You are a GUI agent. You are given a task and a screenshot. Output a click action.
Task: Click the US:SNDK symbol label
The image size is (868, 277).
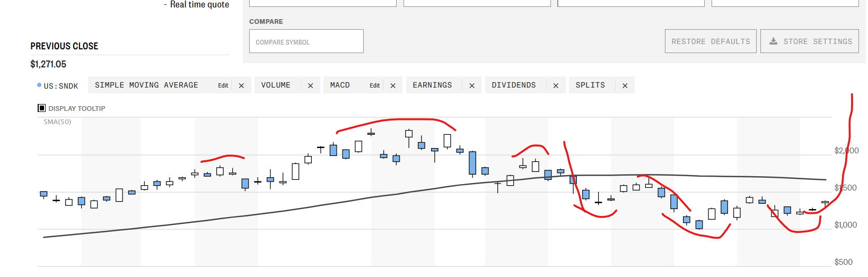[x=61, y=85]
